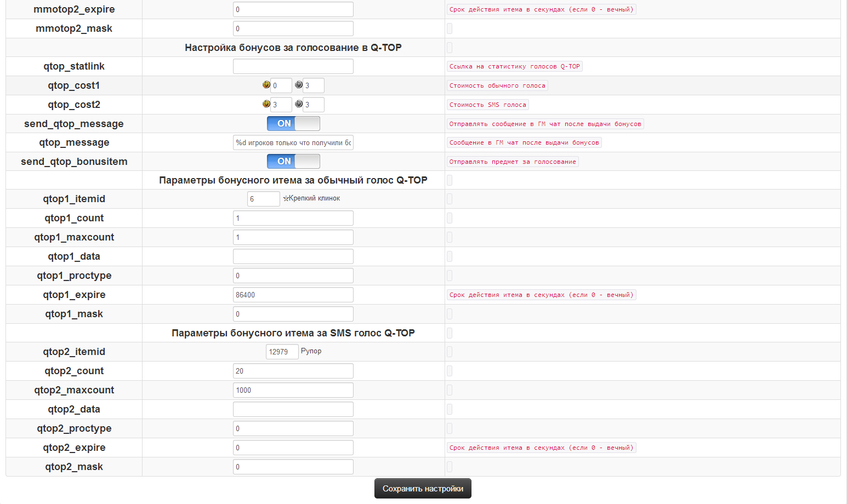Click the qtop2_proctype input
This screenshot has height=504, width=847.
click(x=293, y=428)
